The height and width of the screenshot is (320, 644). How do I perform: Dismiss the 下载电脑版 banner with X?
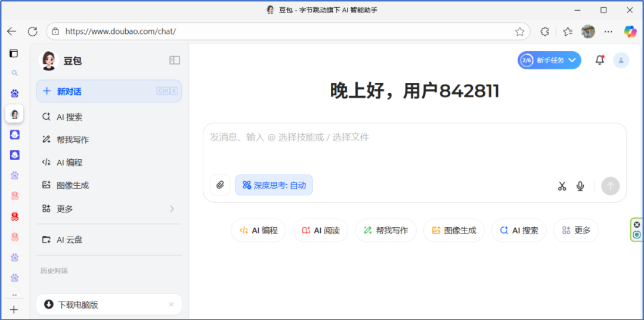point(172,305)
